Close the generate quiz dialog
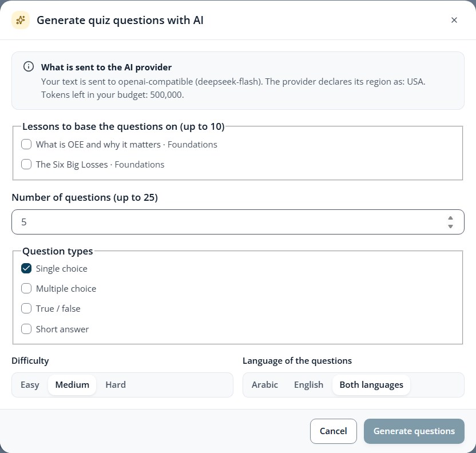476x453 pixels. coord(454,20)
